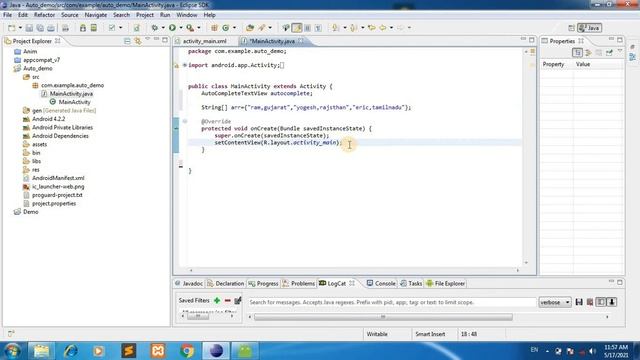640x360 pixels.
Task: Open the Java perspective button
Action: 589,28
